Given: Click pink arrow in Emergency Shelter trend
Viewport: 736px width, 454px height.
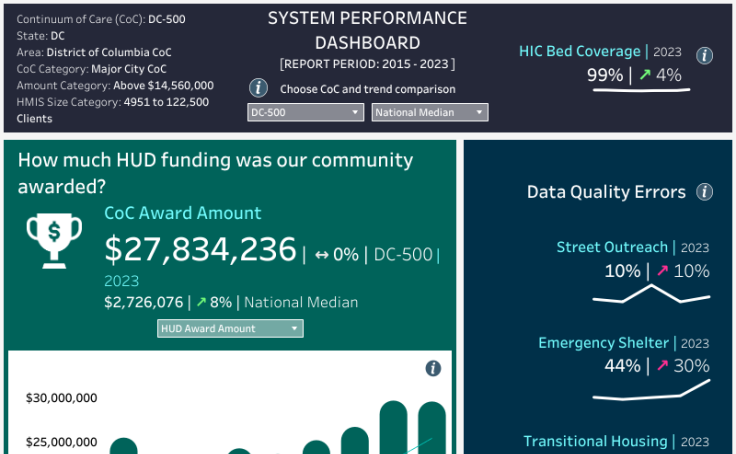Looking at the screenshot, I should [661, 366].
